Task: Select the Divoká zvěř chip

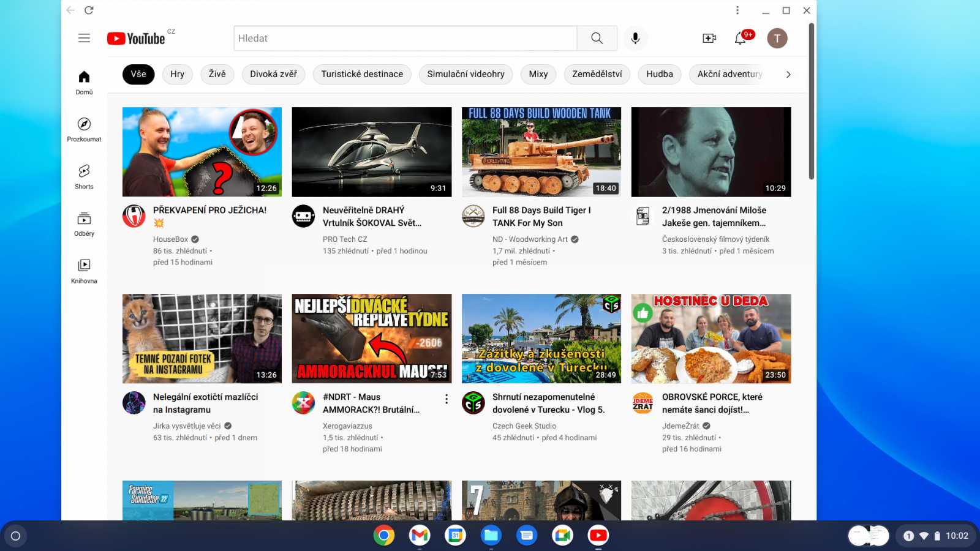Action: [273, 74]
